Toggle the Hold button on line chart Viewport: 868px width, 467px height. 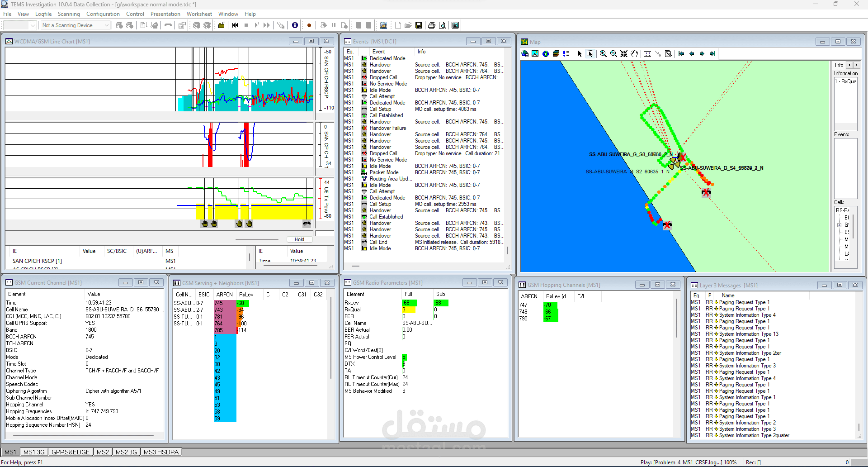pos(299,239)
